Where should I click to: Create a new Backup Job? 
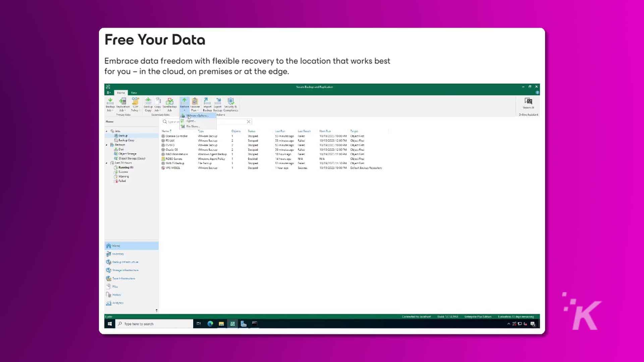click(110, 104)
